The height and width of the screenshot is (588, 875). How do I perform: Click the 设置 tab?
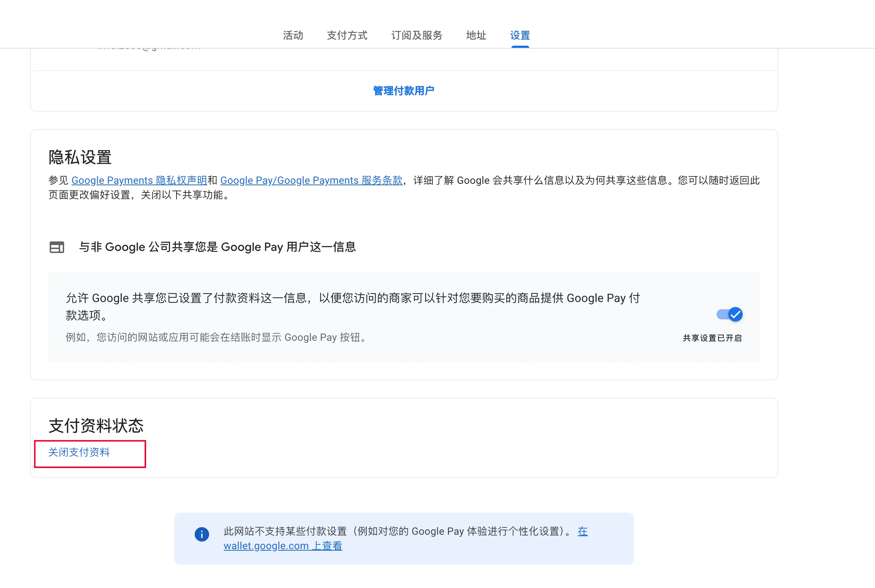[520, 35]
